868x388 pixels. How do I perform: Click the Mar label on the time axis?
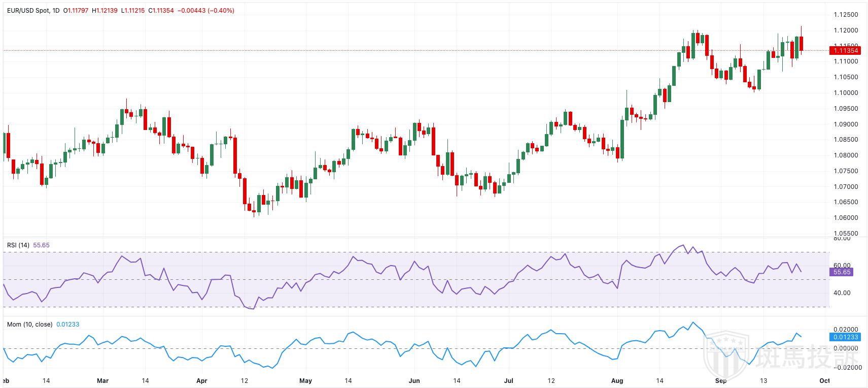point(102,380)
